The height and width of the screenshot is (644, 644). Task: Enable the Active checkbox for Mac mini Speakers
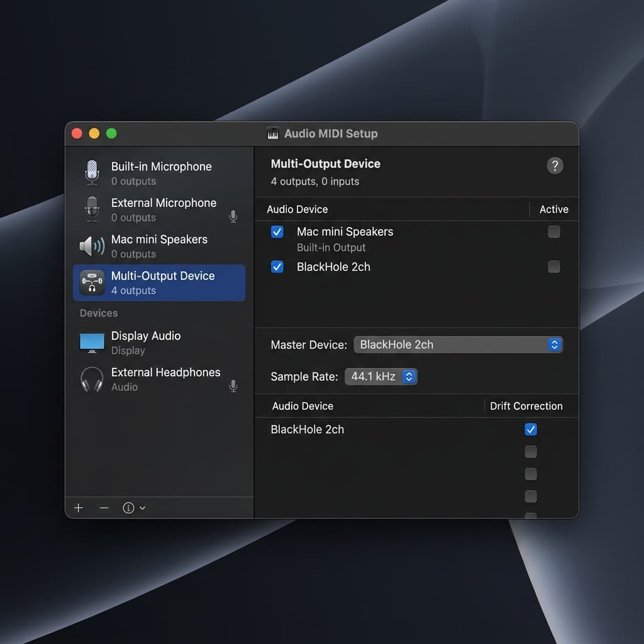(x=554, y=232)
